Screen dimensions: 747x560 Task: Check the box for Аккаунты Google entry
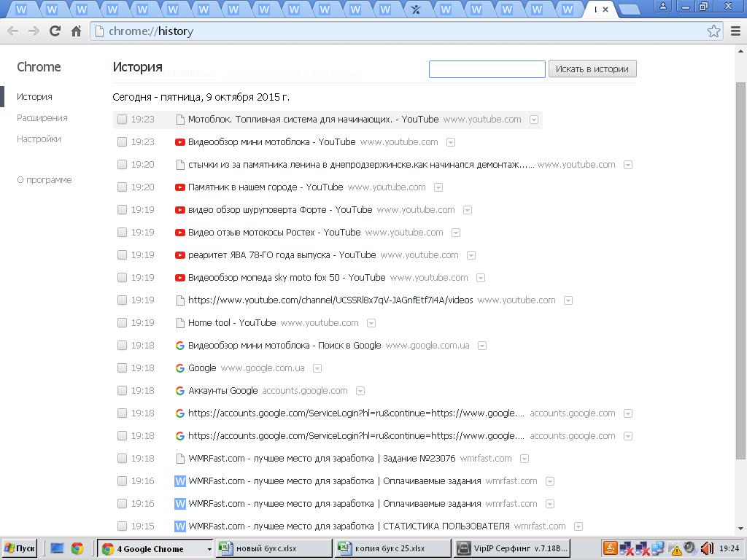coord(123,391)
